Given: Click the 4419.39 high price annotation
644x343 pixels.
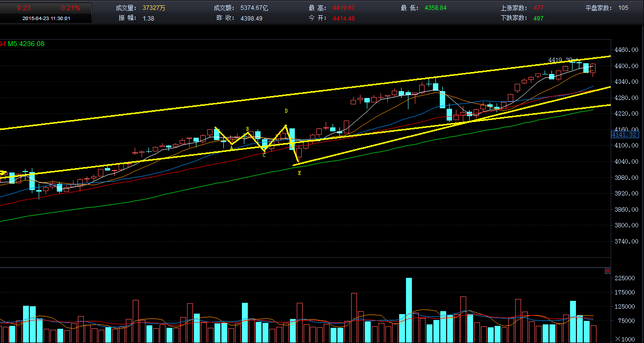Looking at the screenshot, I should point(560,60).
